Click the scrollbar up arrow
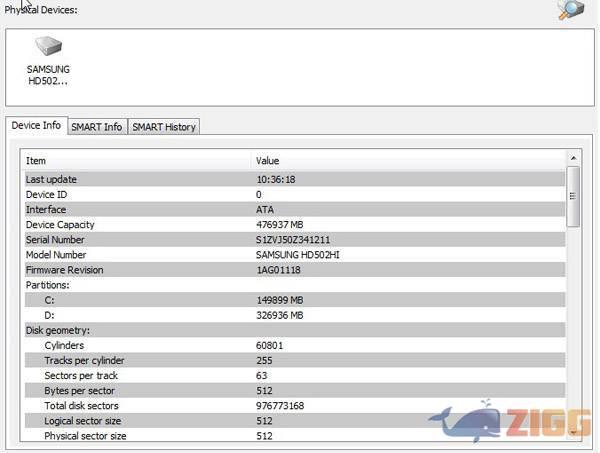 click(573, 158)
